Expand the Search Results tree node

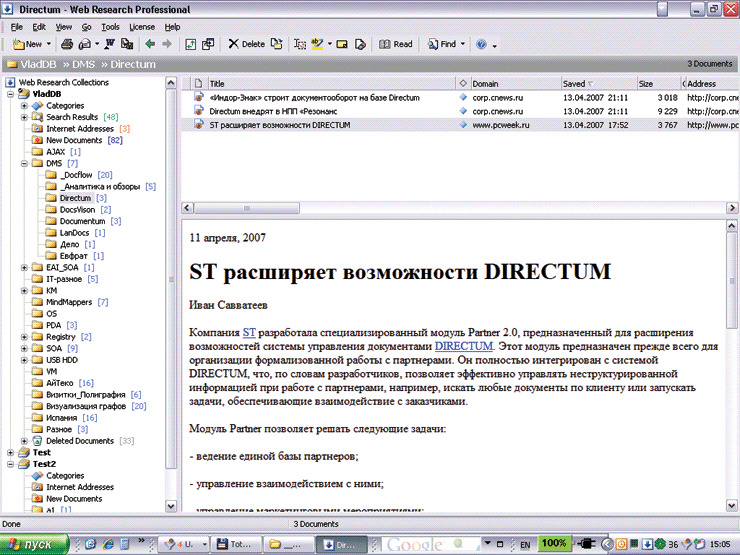point(24,117)
